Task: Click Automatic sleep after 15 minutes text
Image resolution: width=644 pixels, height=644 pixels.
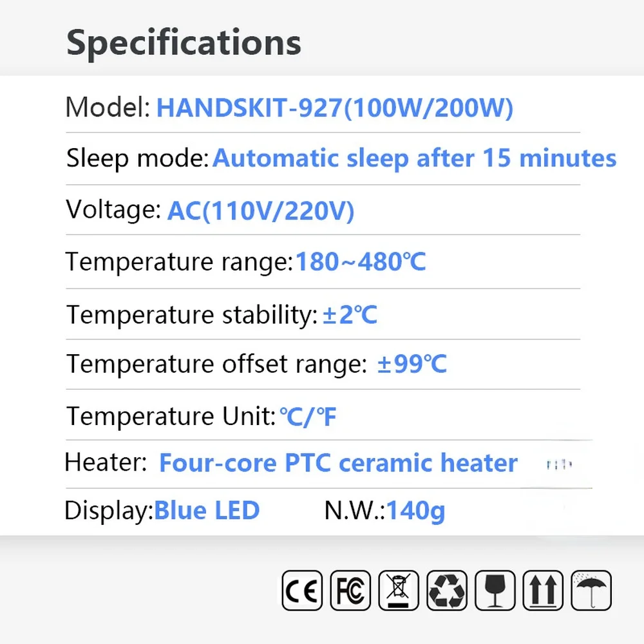Action: 414,158
